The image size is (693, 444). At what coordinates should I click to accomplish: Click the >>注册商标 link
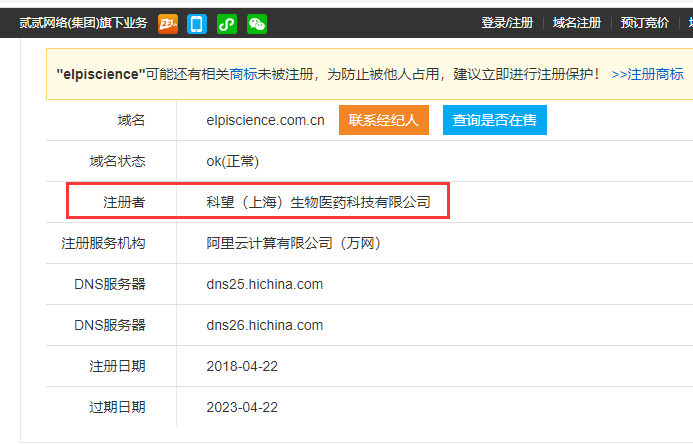[647, 74]
